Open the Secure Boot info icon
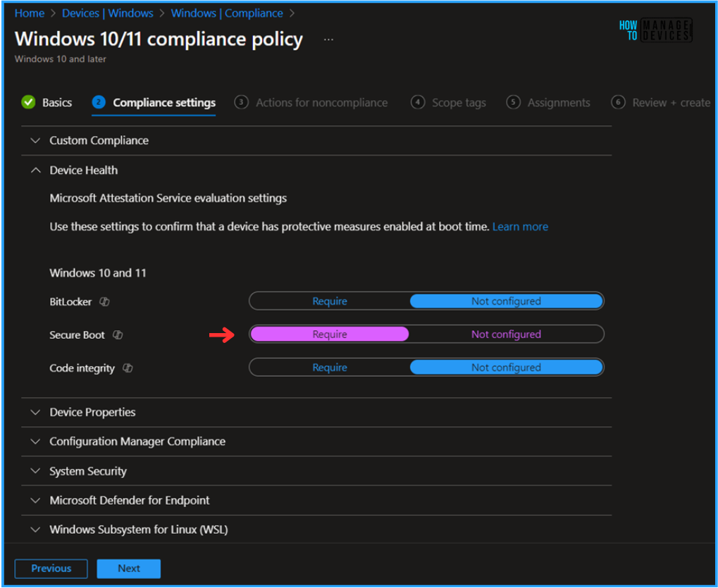Image resolution: width=718 pixels, height=588 pixels. (x=118, y=335)
